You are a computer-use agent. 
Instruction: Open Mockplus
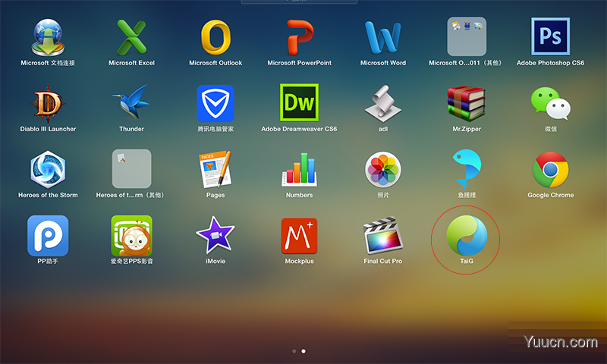[299, 236]
